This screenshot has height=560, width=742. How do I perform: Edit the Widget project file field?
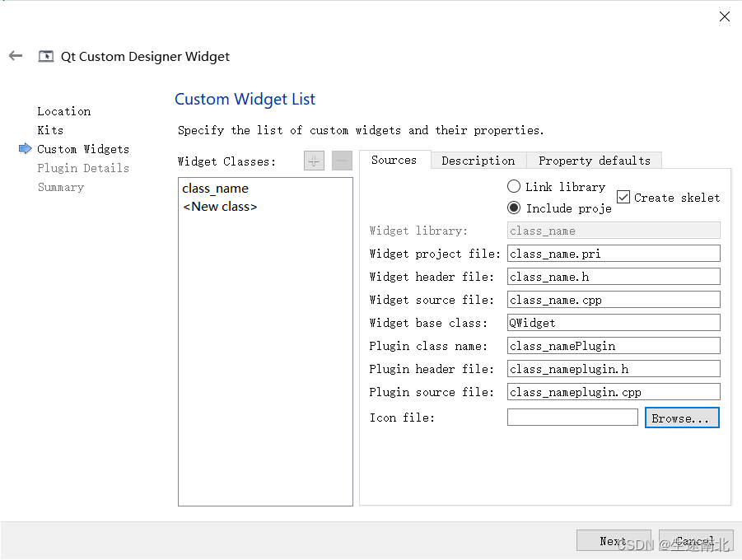(614, 254)
